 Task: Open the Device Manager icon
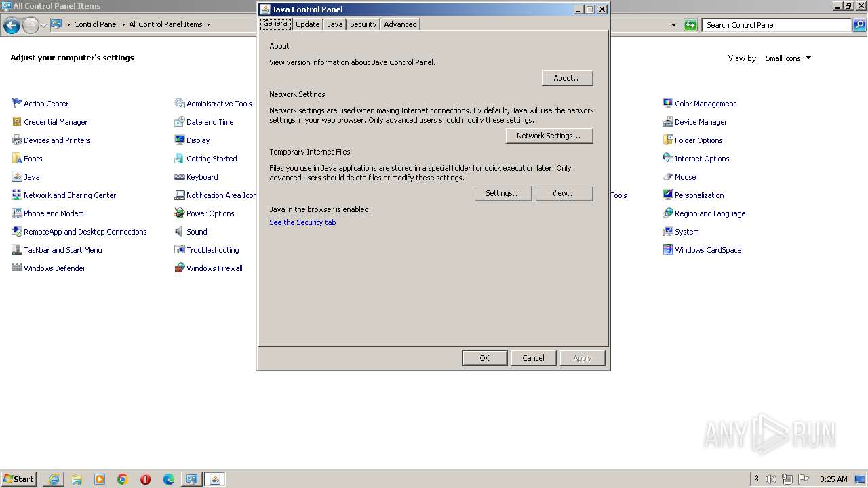coord(668,122)
